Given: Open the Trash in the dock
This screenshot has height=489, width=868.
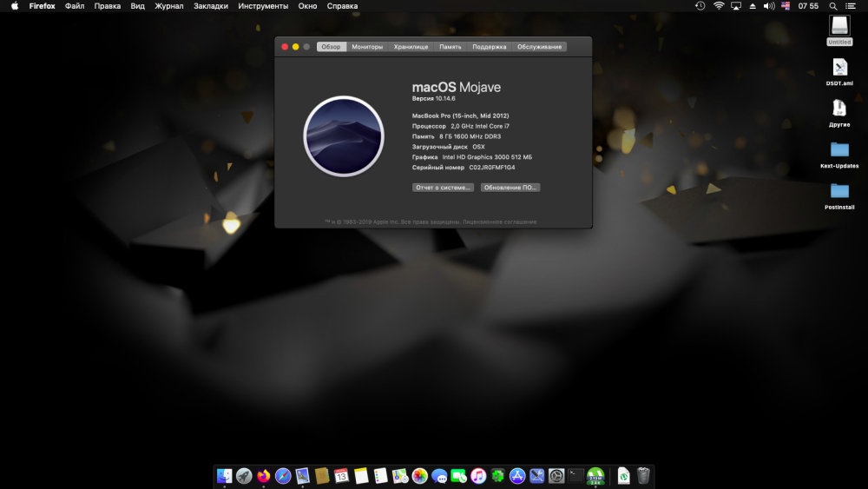Looking at the screenshot, I should pyautogui.click(x=643, y=476).
